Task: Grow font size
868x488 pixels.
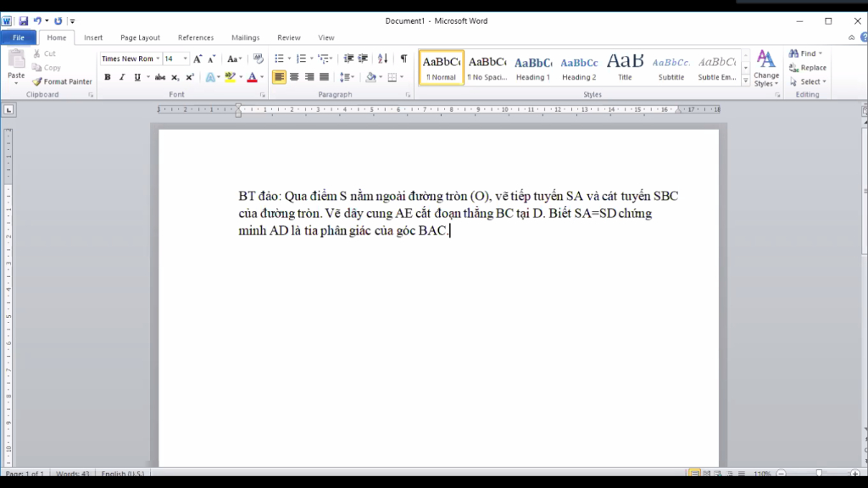Action: click(198, 58)
